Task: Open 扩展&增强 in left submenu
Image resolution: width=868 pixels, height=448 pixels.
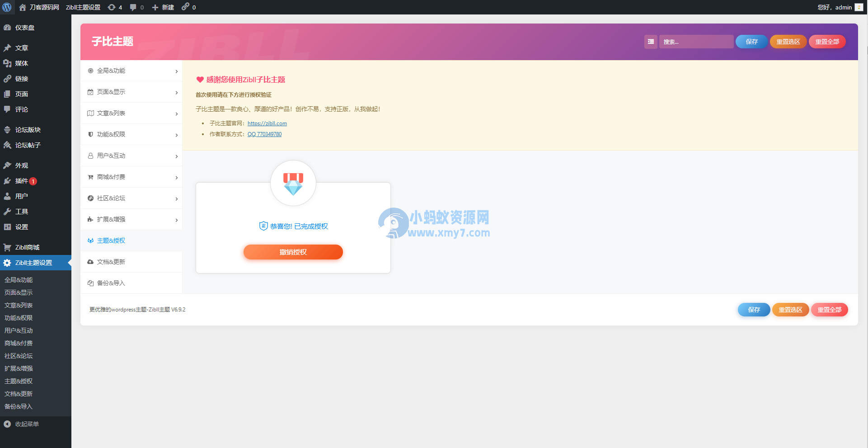Action: [19, 368]
